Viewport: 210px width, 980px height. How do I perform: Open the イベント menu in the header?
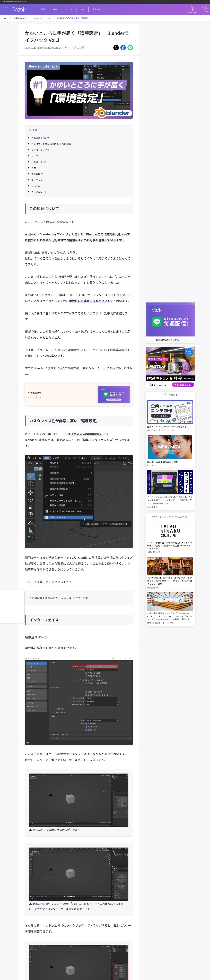click(x=69, y=9)
